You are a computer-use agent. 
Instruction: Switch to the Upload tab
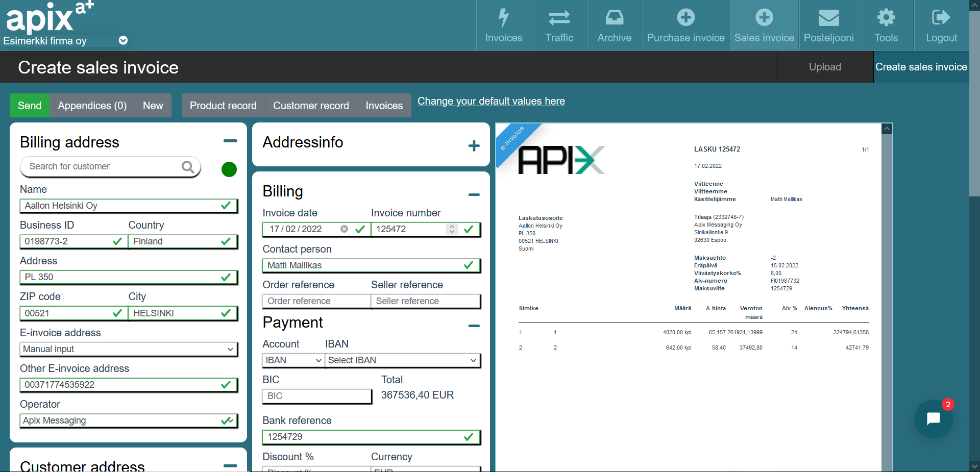pos(824,67)
